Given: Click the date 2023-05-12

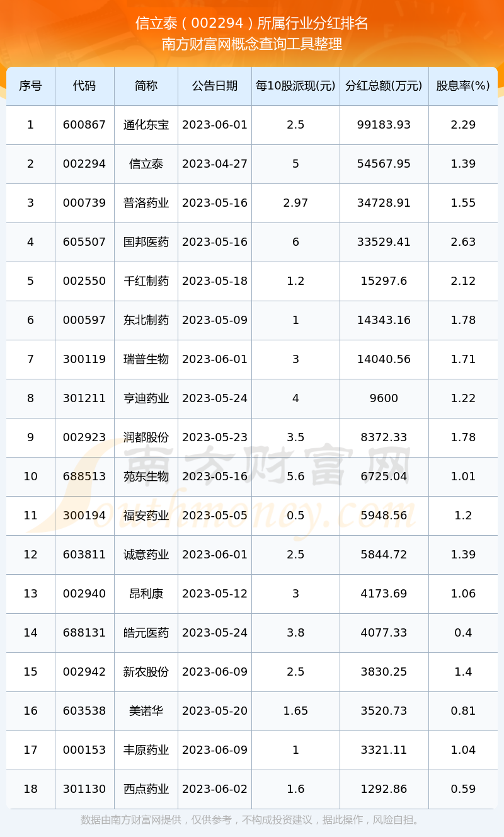Looking at the screenshot, I should [215, 594].
